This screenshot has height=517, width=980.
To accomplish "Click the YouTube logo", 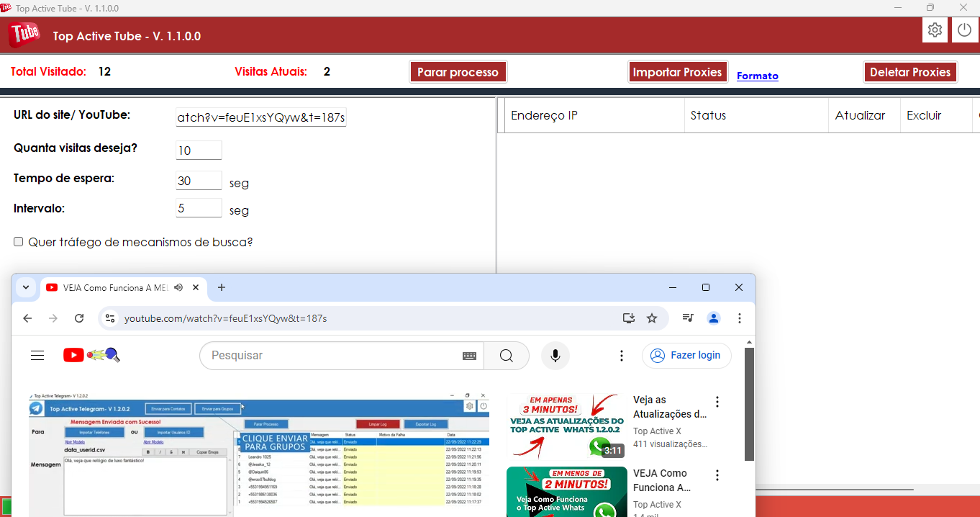I will (x=91, y=355).
